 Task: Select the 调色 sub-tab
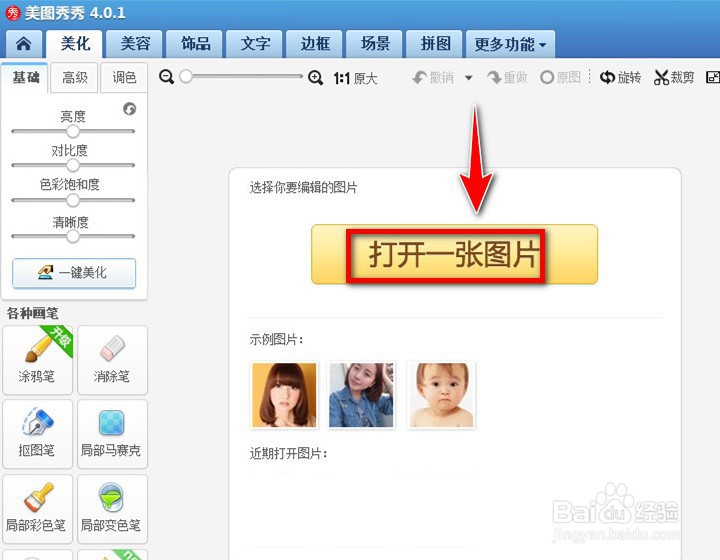click(x=124, y=78)
